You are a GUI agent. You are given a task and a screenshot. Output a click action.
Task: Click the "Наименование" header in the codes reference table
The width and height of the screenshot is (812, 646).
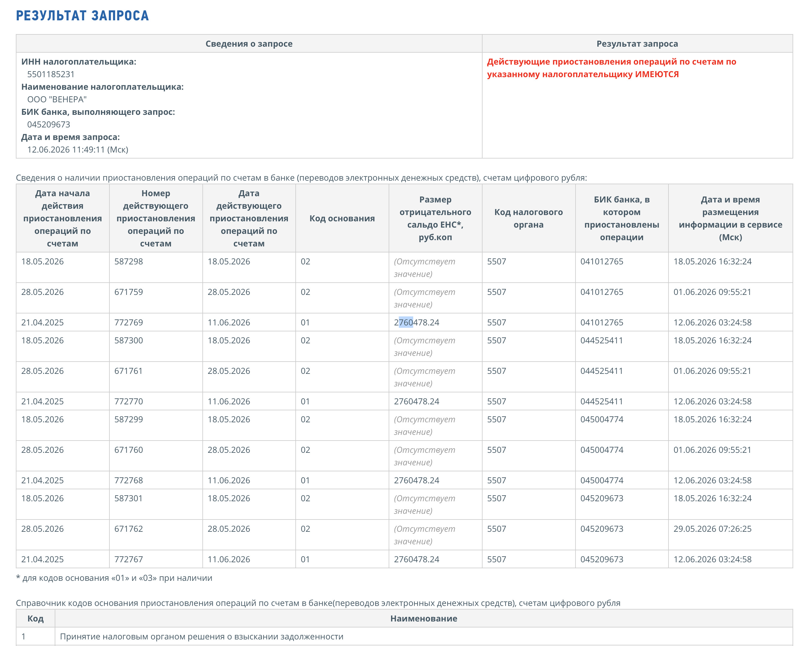click(424, 618)
